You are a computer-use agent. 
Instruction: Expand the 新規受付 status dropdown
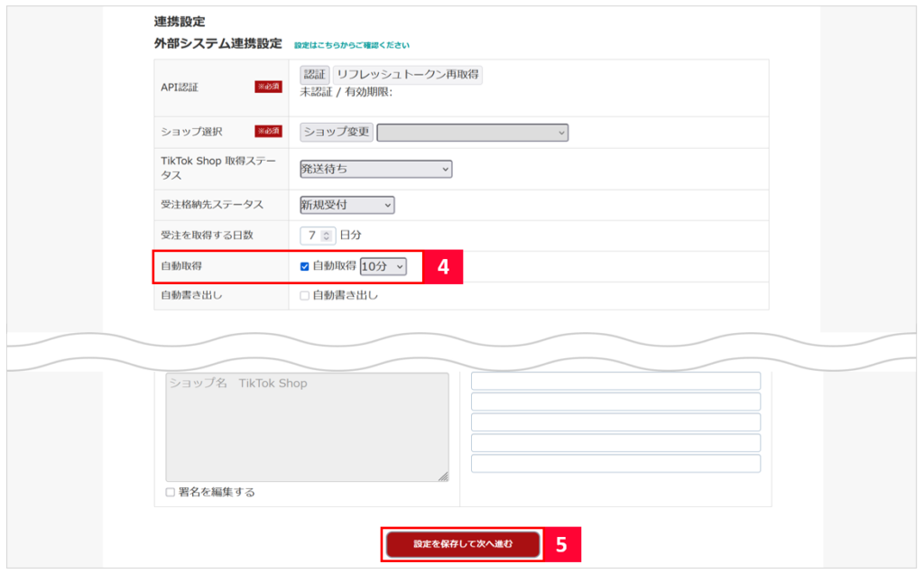(346, 205)
